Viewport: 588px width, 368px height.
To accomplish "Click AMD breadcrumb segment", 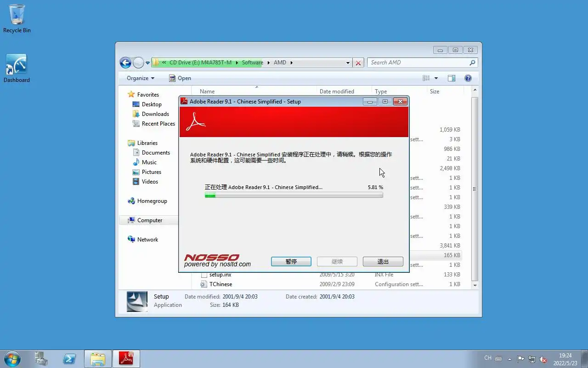I will pyautogui.click(x=280, y=63).
